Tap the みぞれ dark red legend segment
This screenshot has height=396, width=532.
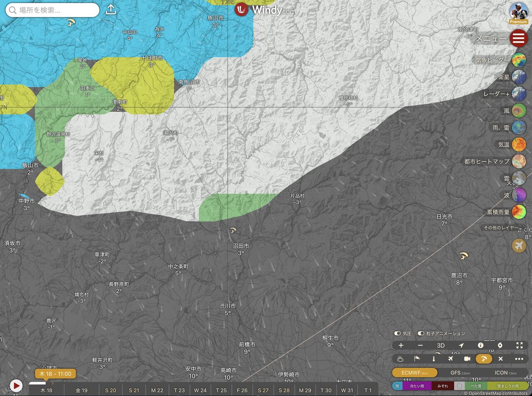443,386
